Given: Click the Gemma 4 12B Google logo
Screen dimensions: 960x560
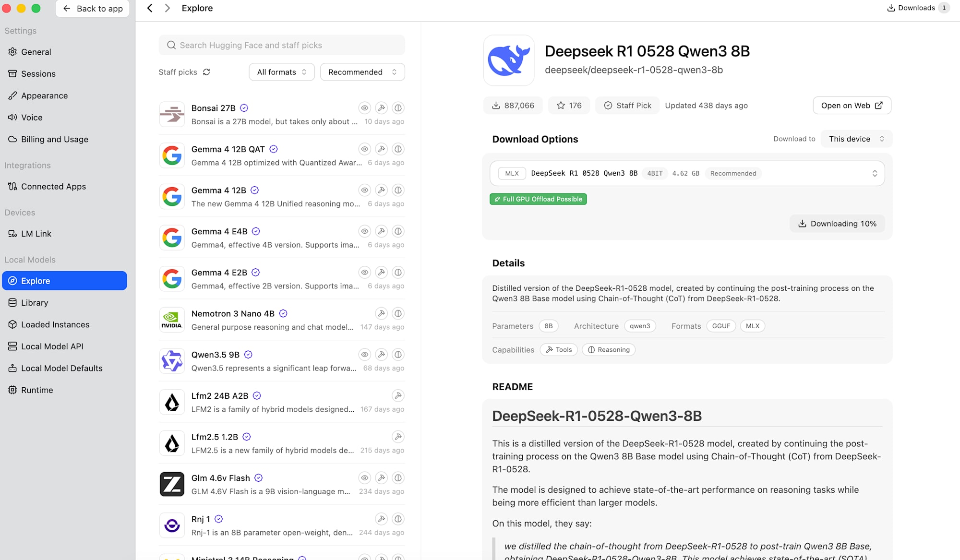Looking at the screenshot, I should coord(172,197).
